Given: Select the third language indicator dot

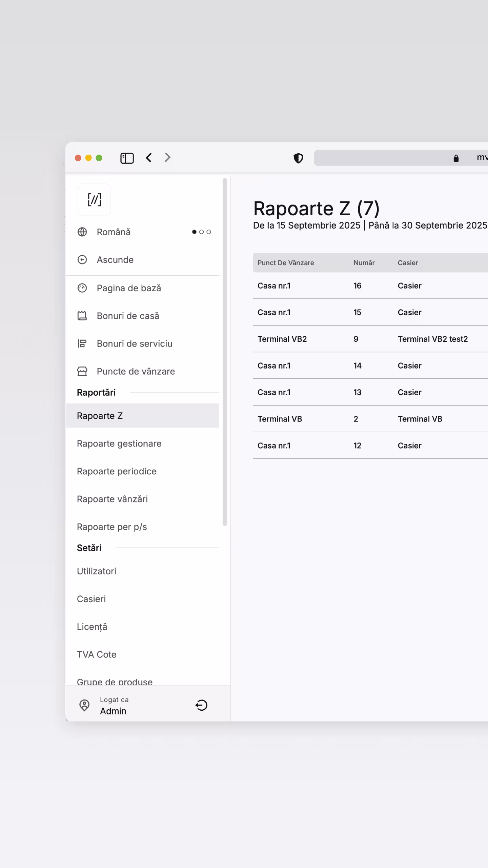Looking at the screenshot, I should click(x=209, y=232).
